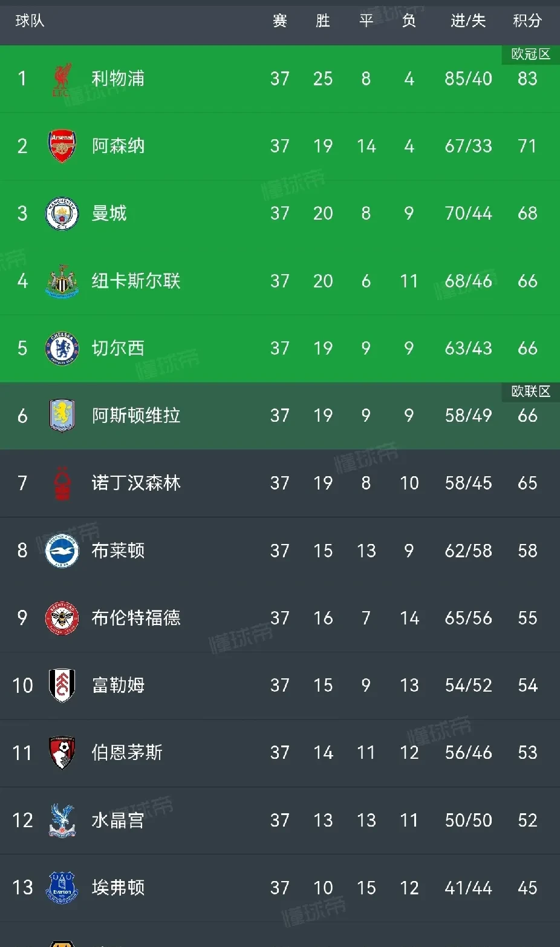Click the 积分 points column header

527,21
